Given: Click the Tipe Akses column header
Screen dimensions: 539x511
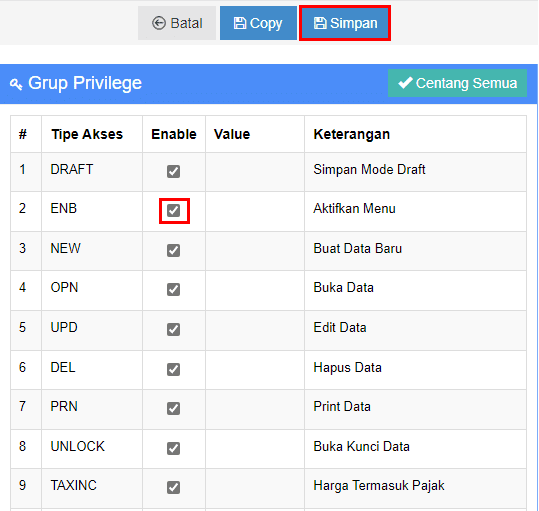Looking at the screenshot, I should click(87, 134).
